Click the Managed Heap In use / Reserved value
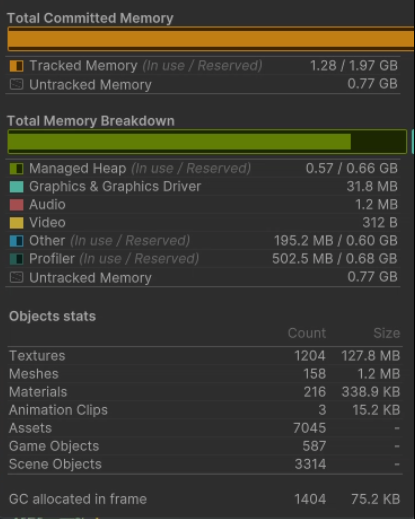The image size is (415, 519). coord(352,168)
